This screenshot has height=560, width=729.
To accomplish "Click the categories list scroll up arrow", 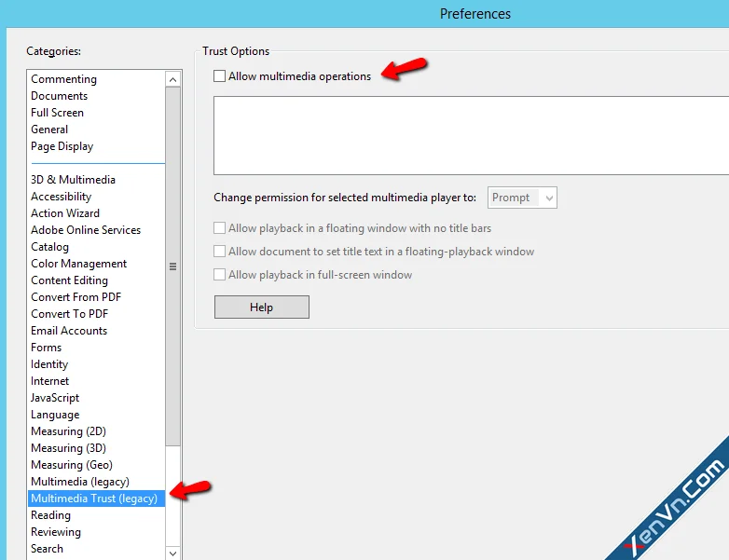I will pos(173,79).
